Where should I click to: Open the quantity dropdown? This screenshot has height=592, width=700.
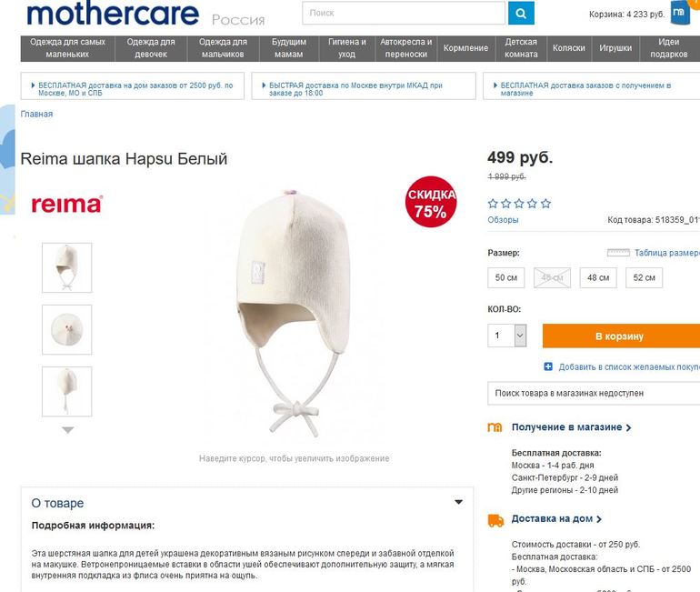click(520, 336)
